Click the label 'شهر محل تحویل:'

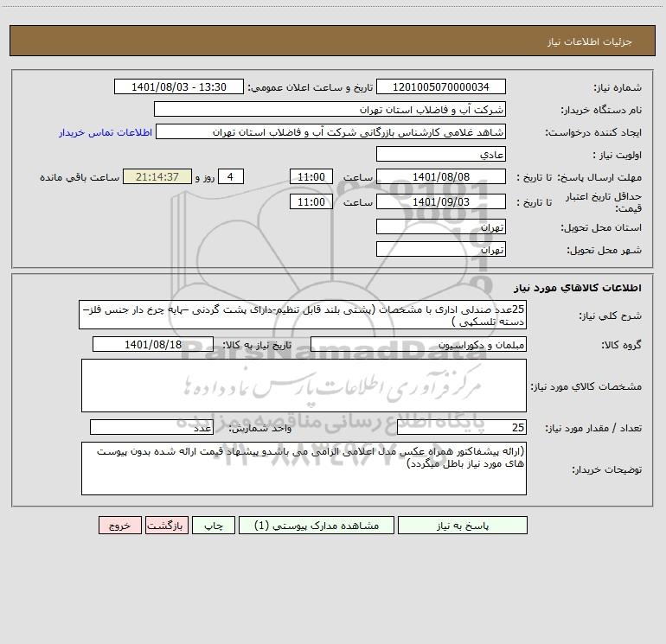(605, 250)
